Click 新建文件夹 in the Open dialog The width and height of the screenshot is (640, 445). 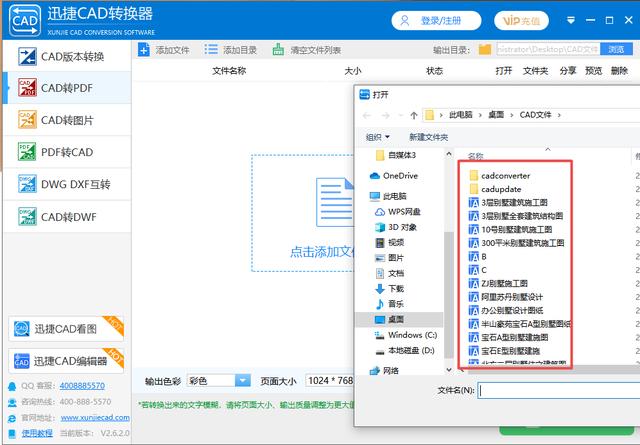point(429,137)
